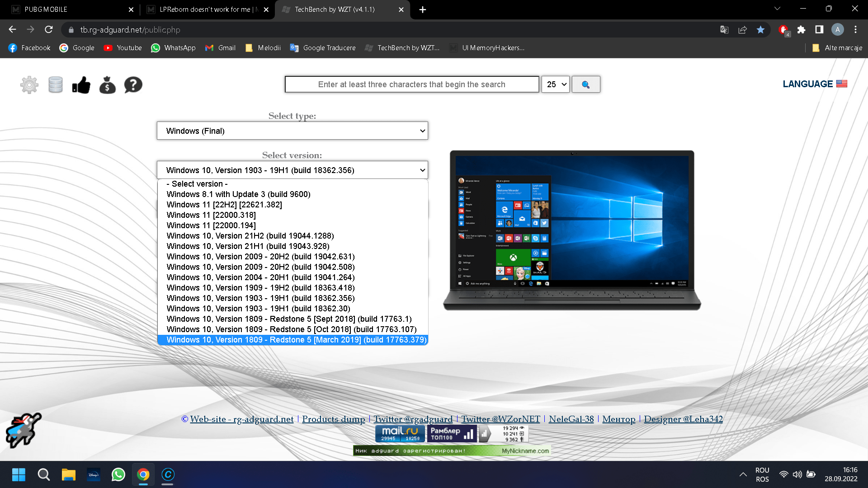Viewport: 868px width, 488px height.
Task: Open the Ментор footer link
Action: click(619, 419)
